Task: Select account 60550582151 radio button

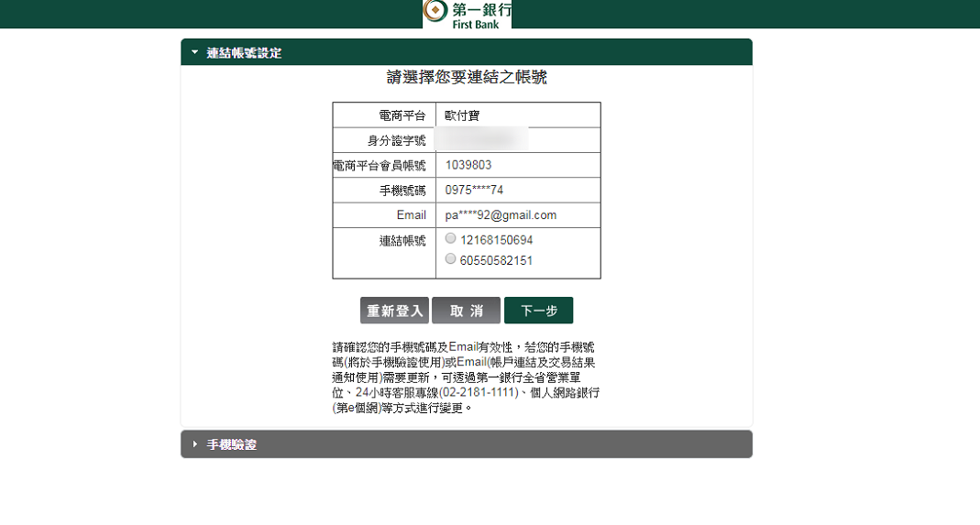Action: point(451,258)
